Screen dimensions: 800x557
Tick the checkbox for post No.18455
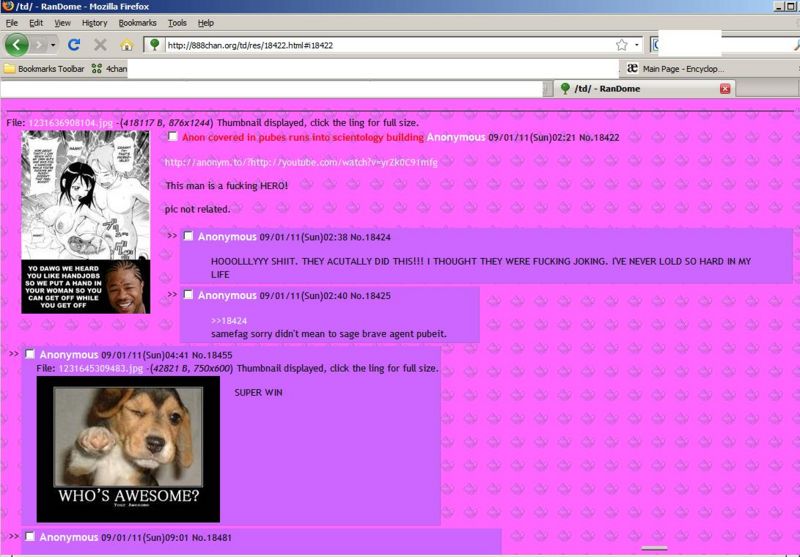click(x=30, y=354)
